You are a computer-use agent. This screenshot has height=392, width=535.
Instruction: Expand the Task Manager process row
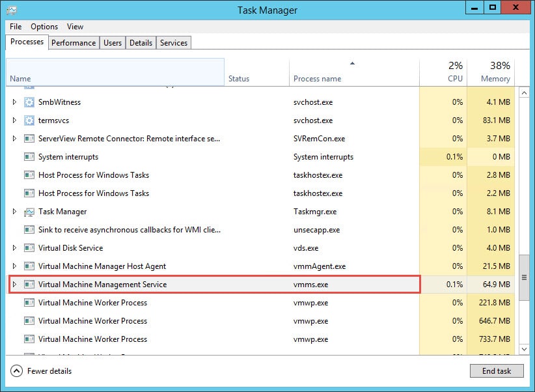click(x=15, y=212)
